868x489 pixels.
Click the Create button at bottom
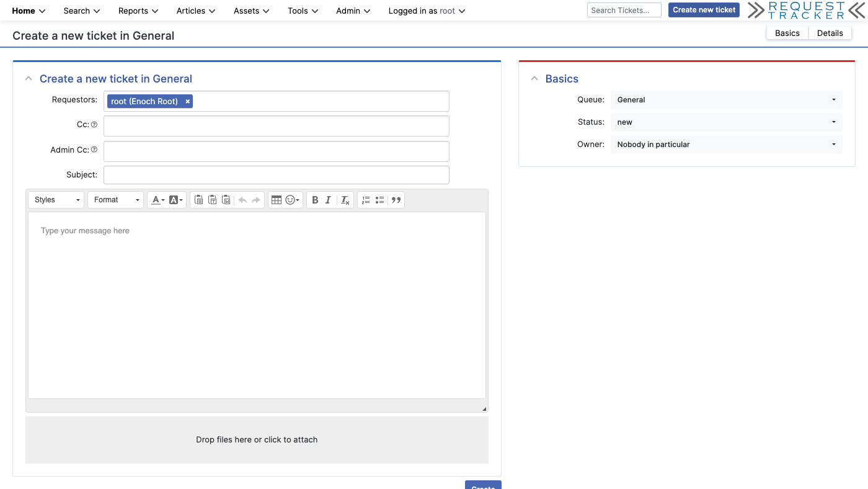coord(483,485)
